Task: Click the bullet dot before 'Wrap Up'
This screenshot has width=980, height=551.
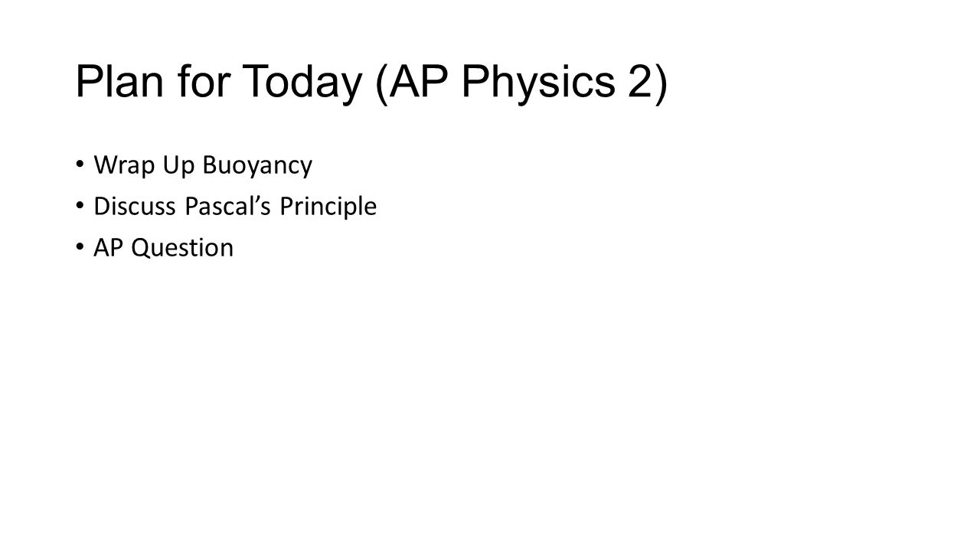Action: pyautogui.click(x=80, y=166)
